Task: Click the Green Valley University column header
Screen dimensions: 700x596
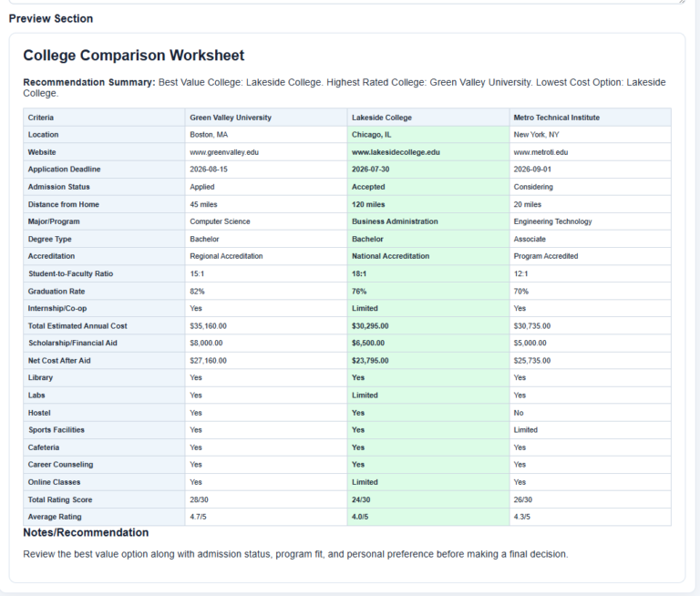Action: [266, 118]
